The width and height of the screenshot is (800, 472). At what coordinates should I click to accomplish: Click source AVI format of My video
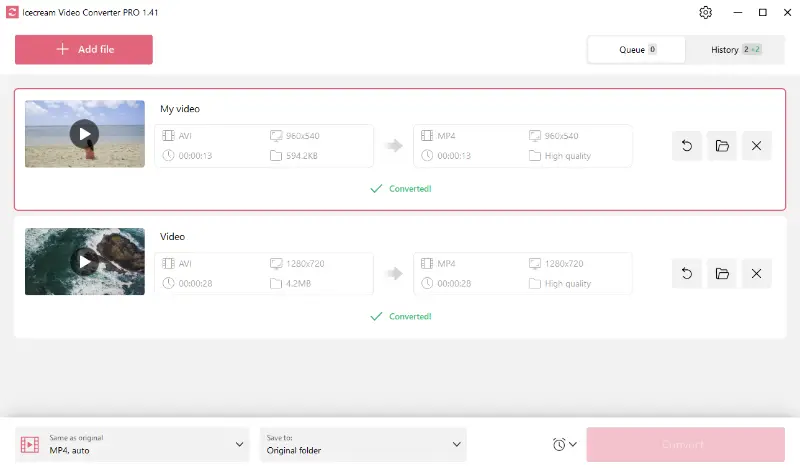185,136
